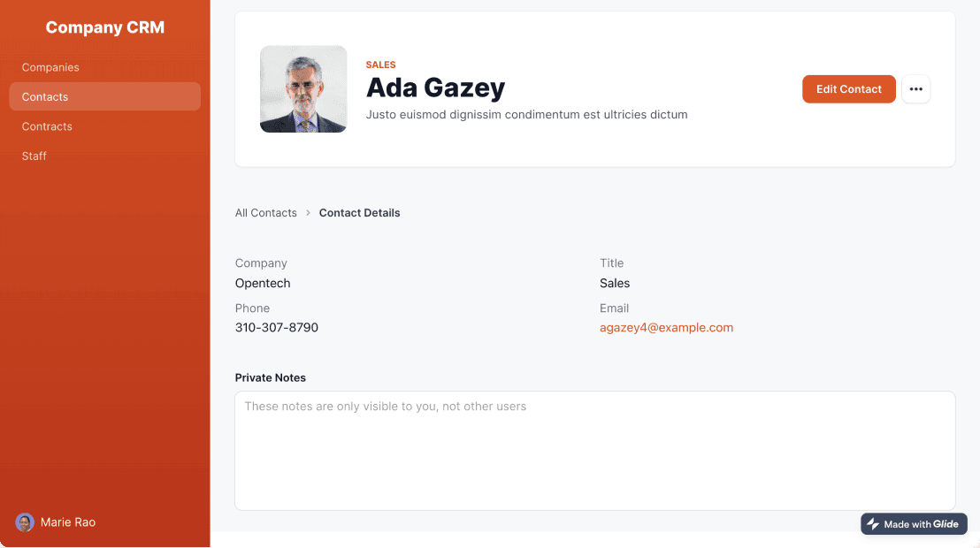980x548 pixels.
Task: Click Ada Gazey's profile photo
Action: 303,89
